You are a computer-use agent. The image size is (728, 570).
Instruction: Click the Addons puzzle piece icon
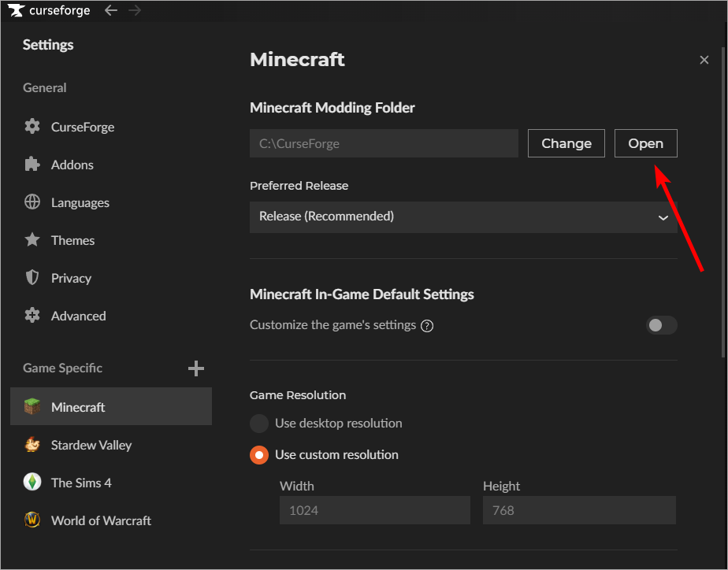[x=32, y=165]
